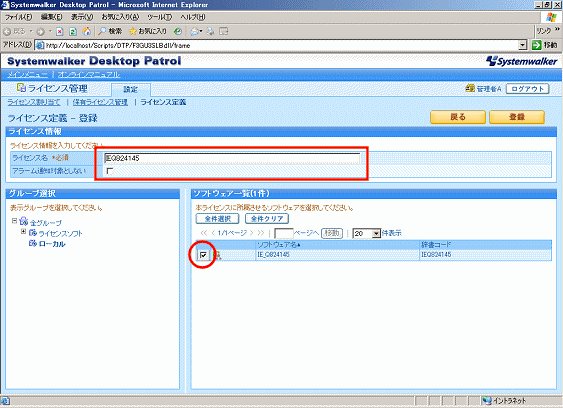Click the 戻る button
This screenshot has height=408, width=563.
(x=458, y=117)
